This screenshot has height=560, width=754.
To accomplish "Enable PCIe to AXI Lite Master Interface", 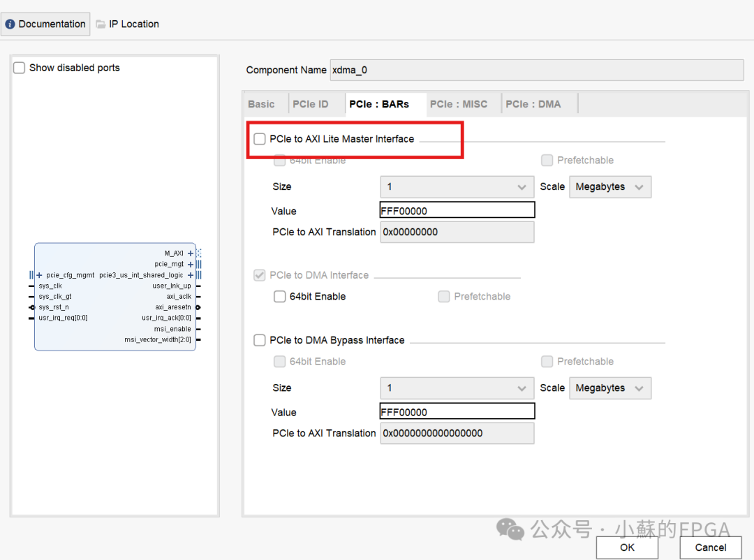I will 260,139.
